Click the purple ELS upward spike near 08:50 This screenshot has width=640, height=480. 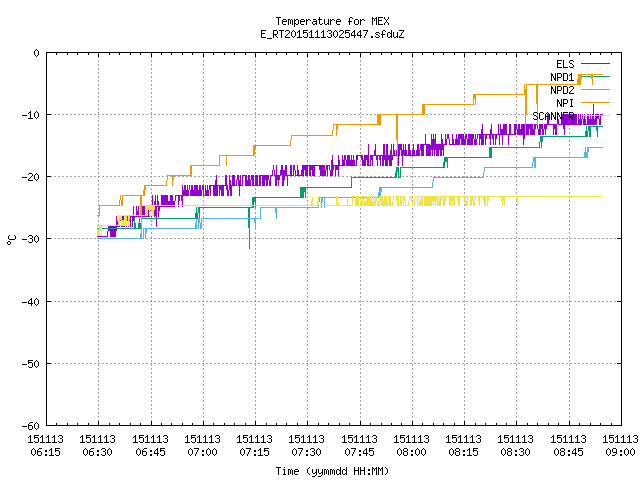click(x=593, y=110)
